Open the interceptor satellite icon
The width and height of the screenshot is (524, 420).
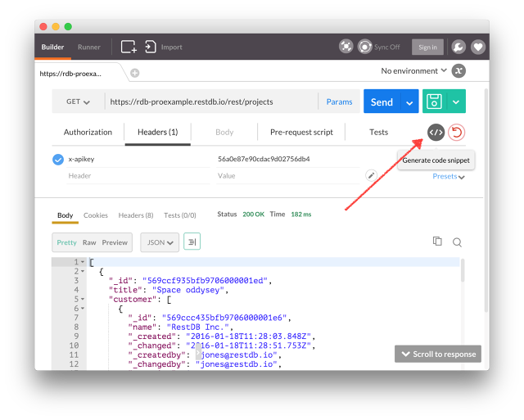pyautogui.click(x=346, y=47)
